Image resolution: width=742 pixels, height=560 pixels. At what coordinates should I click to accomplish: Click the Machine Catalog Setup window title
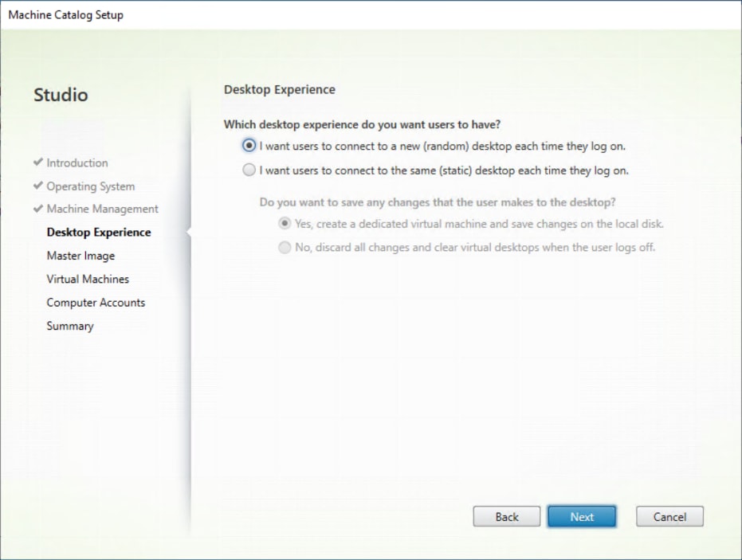point(66,14)
